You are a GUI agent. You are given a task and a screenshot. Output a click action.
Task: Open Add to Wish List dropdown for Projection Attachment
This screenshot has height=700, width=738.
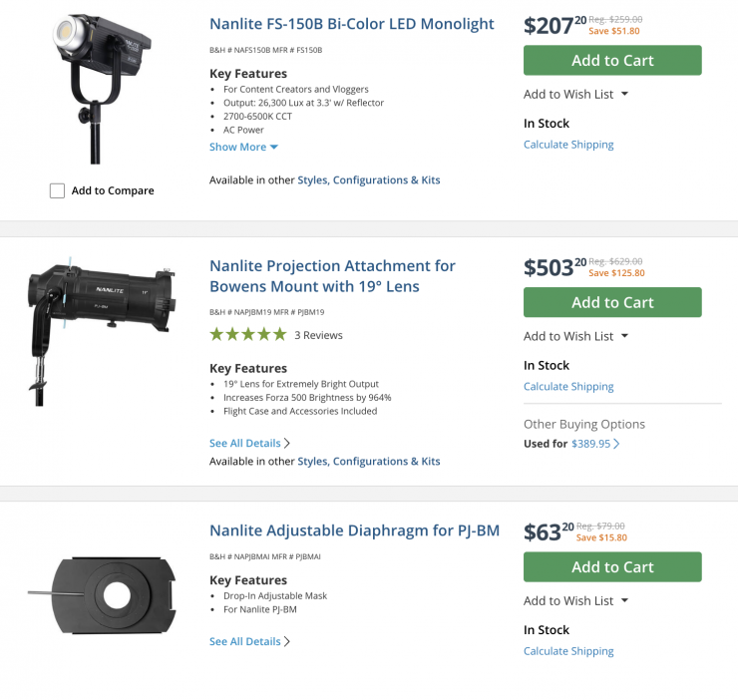(575, 336)
